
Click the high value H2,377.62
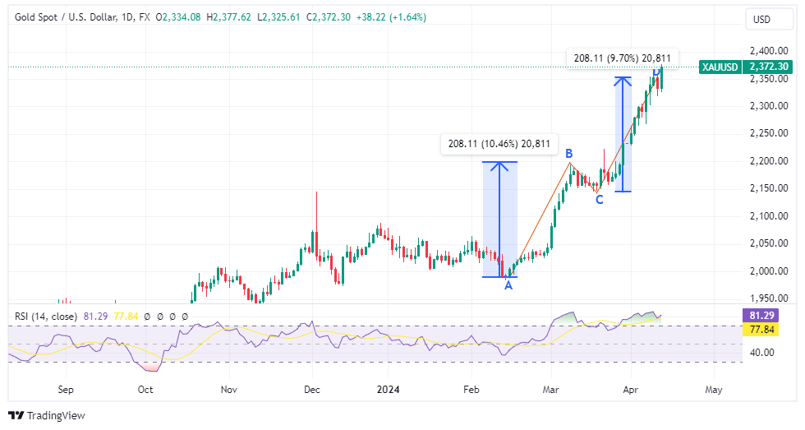pyautogui.click(x=229, y=17)
